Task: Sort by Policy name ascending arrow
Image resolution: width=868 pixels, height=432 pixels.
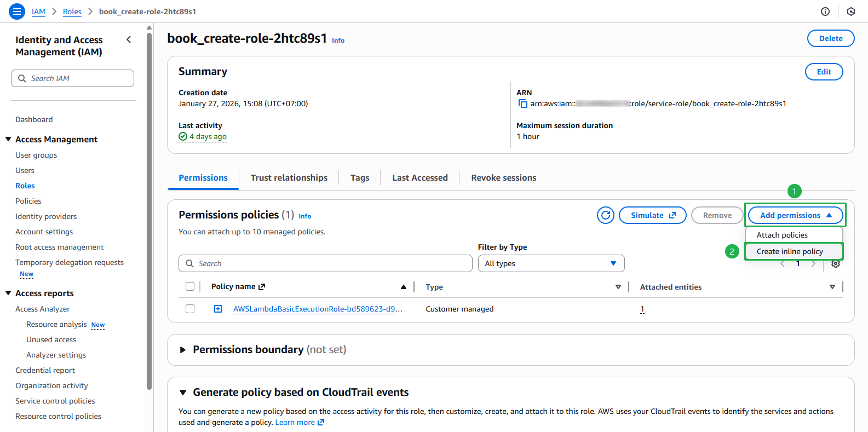Action: [404, 287]
